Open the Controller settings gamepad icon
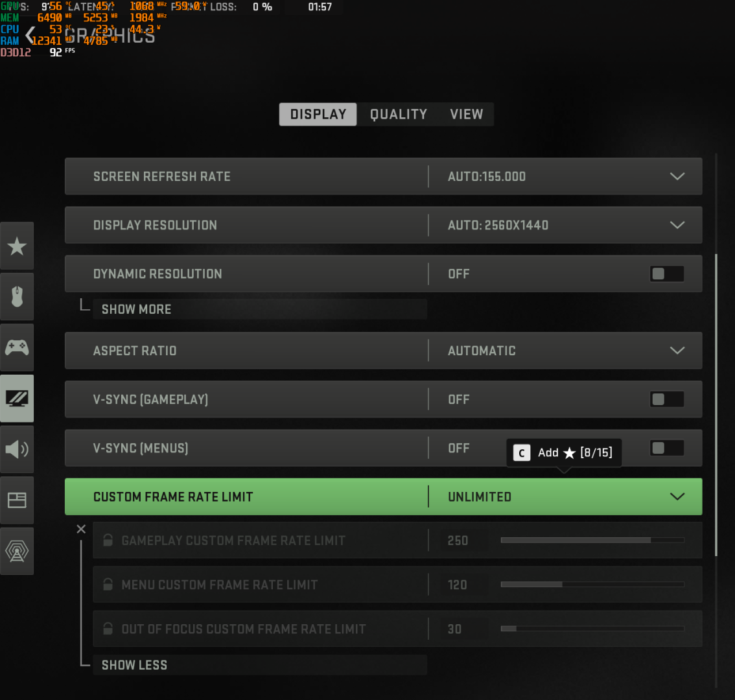 (x=17, y=347)
